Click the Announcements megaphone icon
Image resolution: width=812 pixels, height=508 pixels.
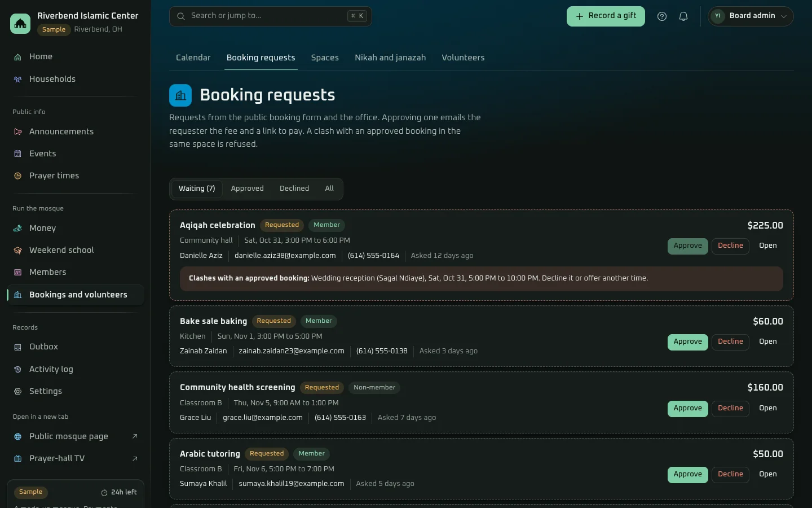pos(17,132)
